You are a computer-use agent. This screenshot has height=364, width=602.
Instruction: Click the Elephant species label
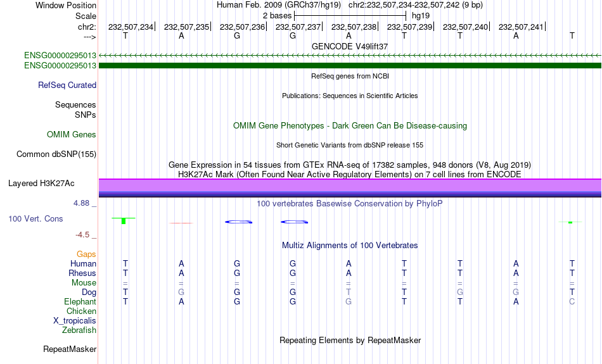[x=80, y=302]
